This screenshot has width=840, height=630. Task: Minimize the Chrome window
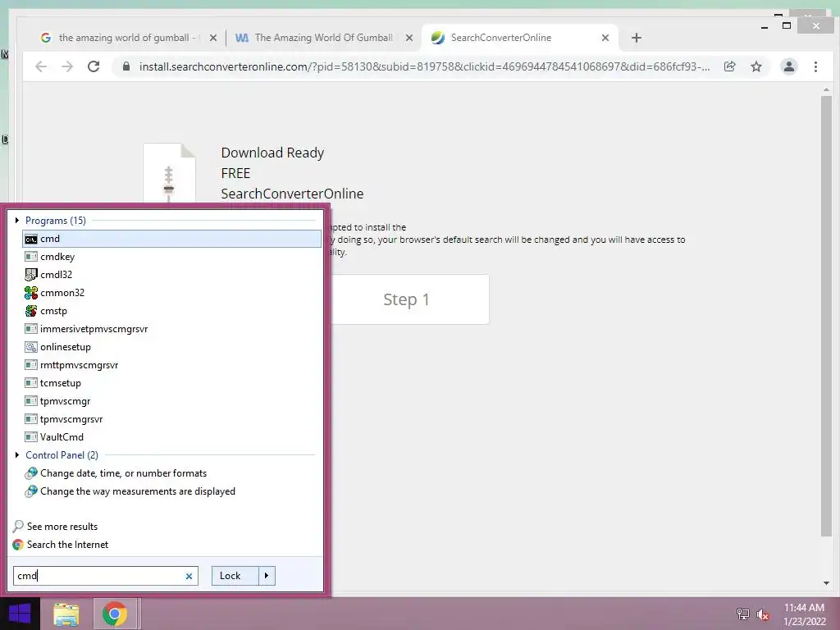coord(765,27)
